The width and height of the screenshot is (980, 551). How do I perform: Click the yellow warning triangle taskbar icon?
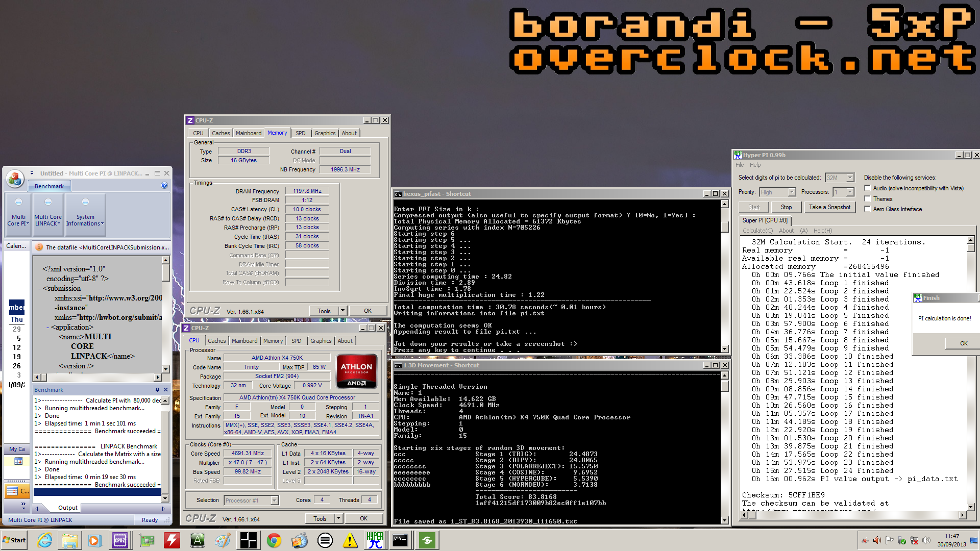tap(350, 540)
